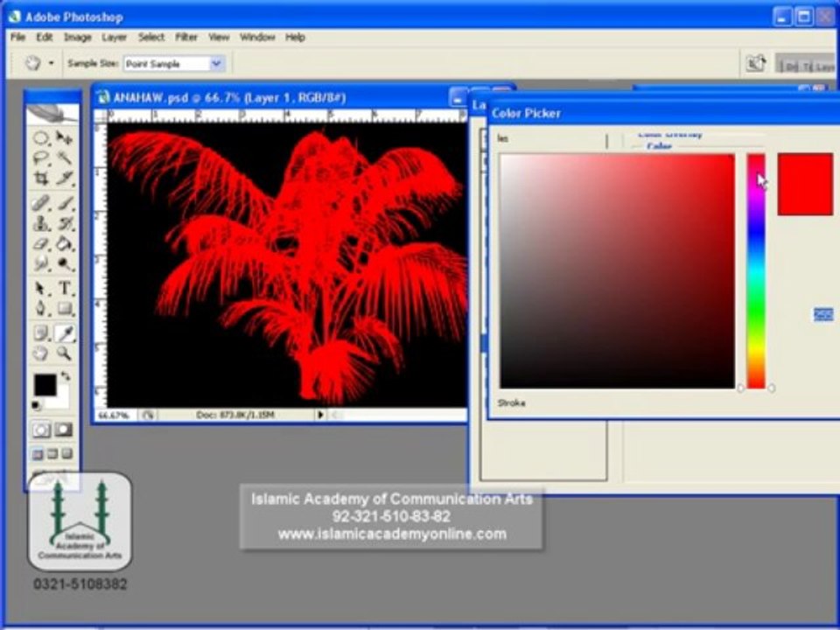Click the foreground color swatch in toolbox
Viewport: 840px width, 630px height.
[45, 385]
